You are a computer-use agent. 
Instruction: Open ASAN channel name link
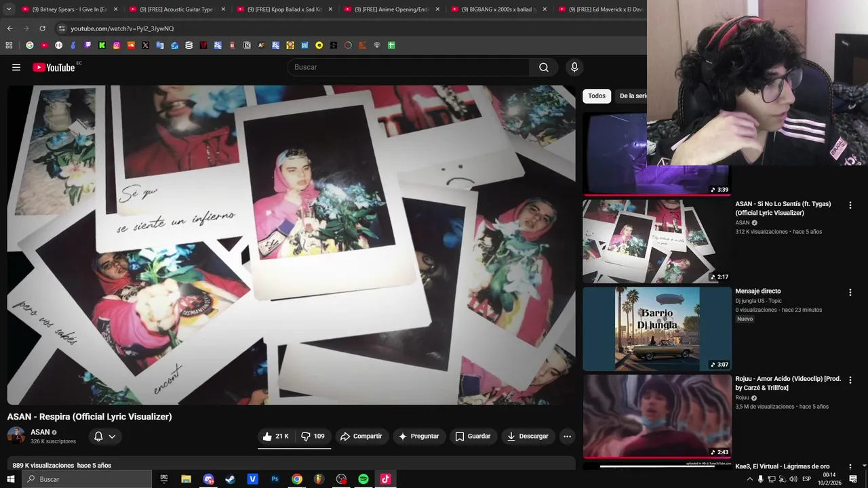point(40,432)
